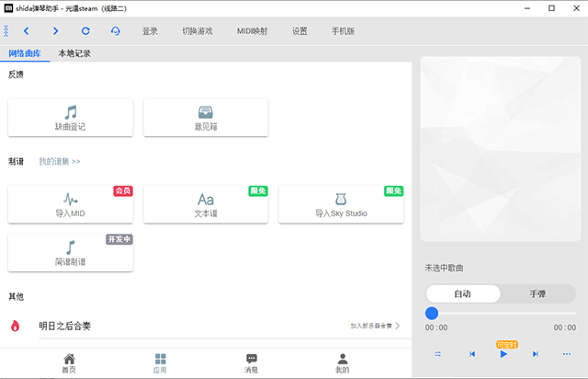Maximize the shida window
This screenshot has width=588, height=379.
point(551,8)
